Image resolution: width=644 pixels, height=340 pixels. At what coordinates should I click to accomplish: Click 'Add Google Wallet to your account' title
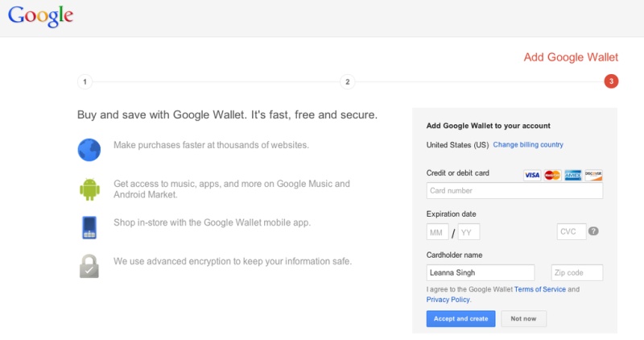click(x=489, y=126)
